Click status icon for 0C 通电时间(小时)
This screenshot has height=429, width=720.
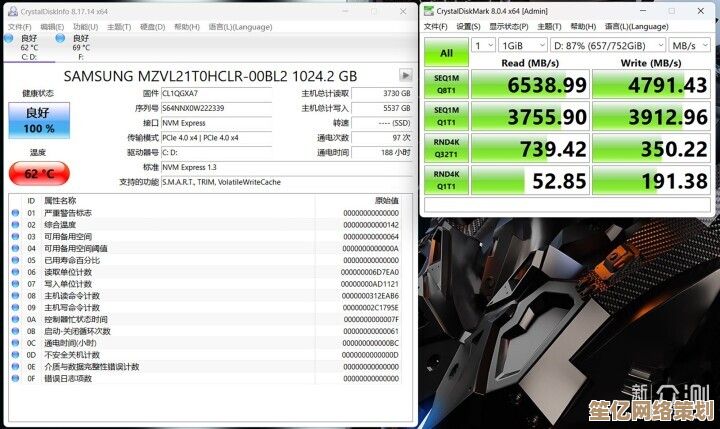click(x=16, y=343)
